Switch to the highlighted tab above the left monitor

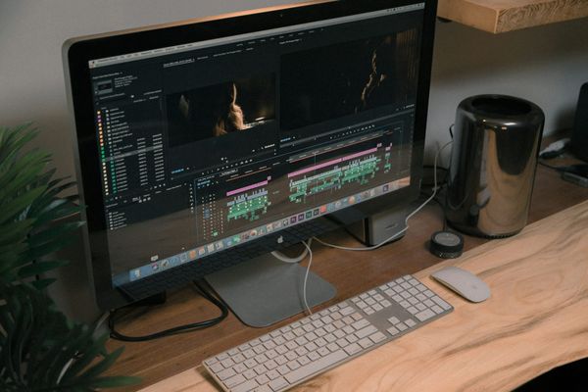pos(179,62)
